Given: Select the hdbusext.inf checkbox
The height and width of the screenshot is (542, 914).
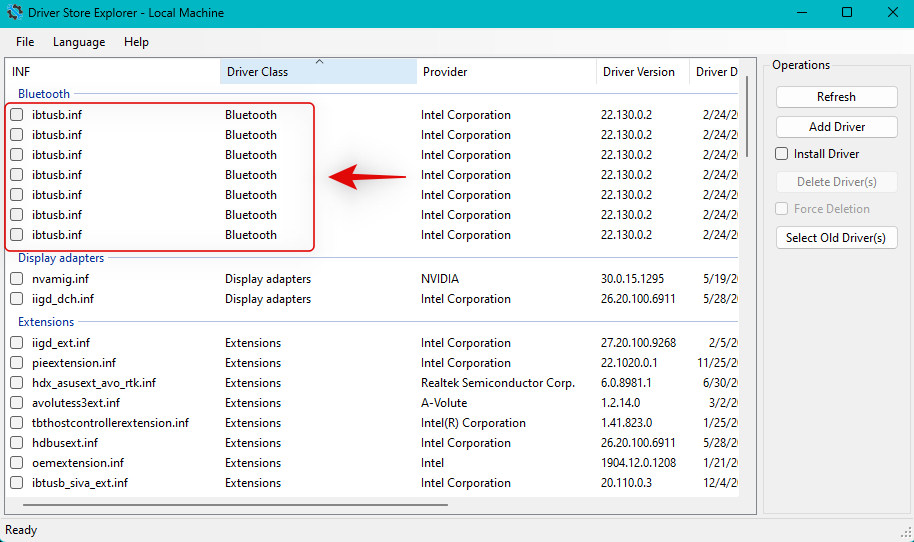Looking at the screenshot, I should tap(17, 443).
